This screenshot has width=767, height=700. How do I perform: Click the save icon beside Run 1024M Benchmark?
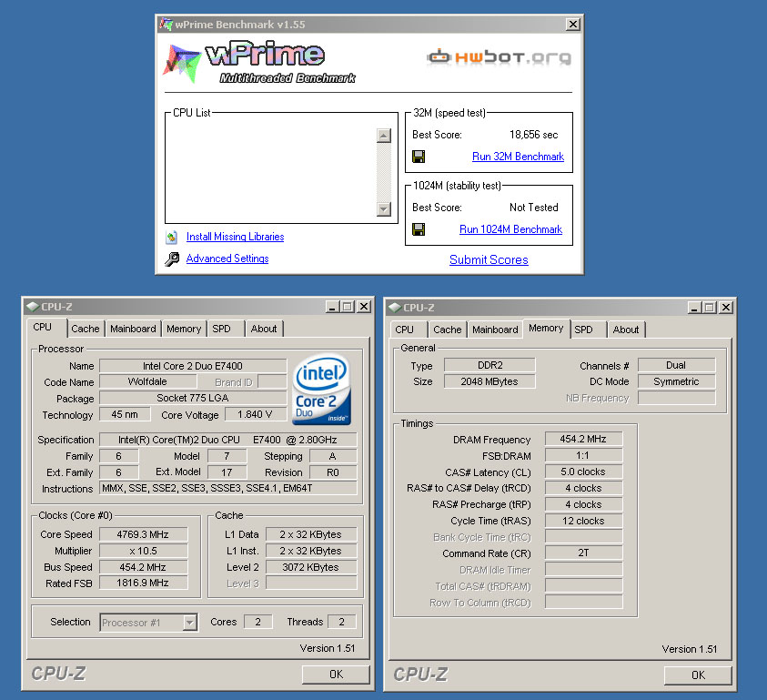point(419,229)
